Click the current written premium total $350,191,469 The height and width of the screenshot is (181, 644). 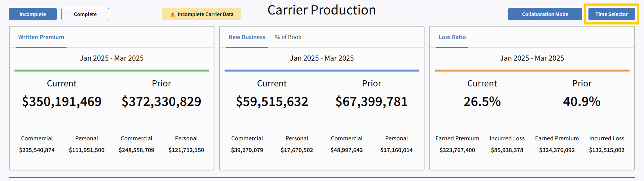pos(62,102)
